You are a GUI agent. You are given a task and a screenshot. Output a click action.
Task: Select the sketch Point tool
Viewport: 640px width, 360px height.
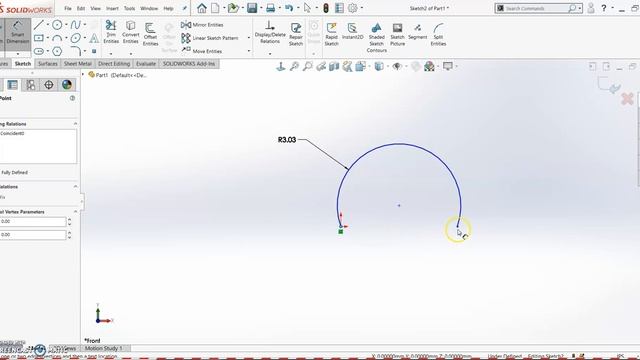pyautogui.click(x=94, y=51)
